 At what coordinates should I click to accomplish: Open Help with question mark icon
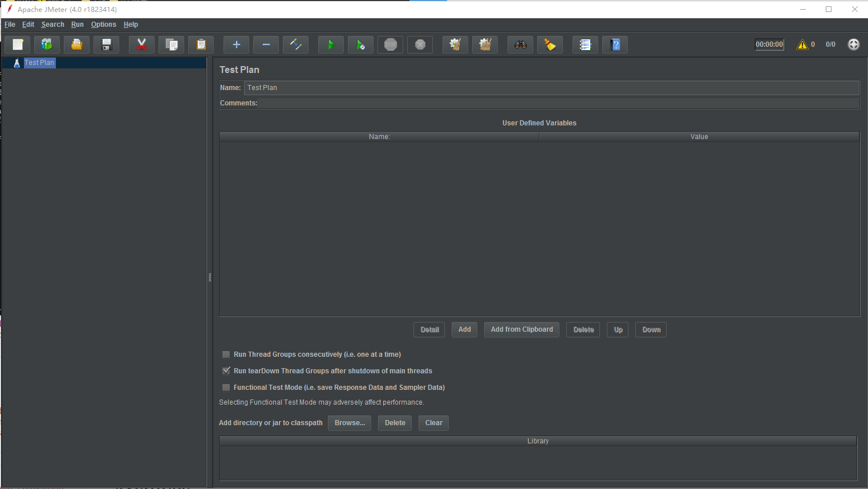click(x=615, y=44)
